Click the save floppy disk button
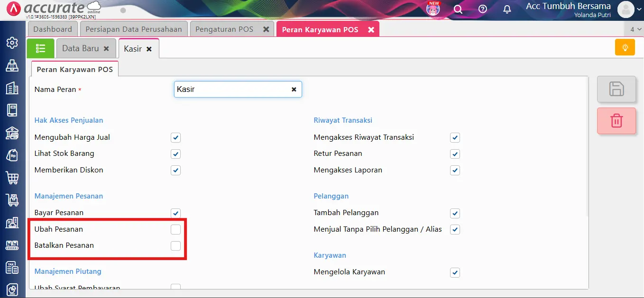644x298 pixels. coord(616,89)
